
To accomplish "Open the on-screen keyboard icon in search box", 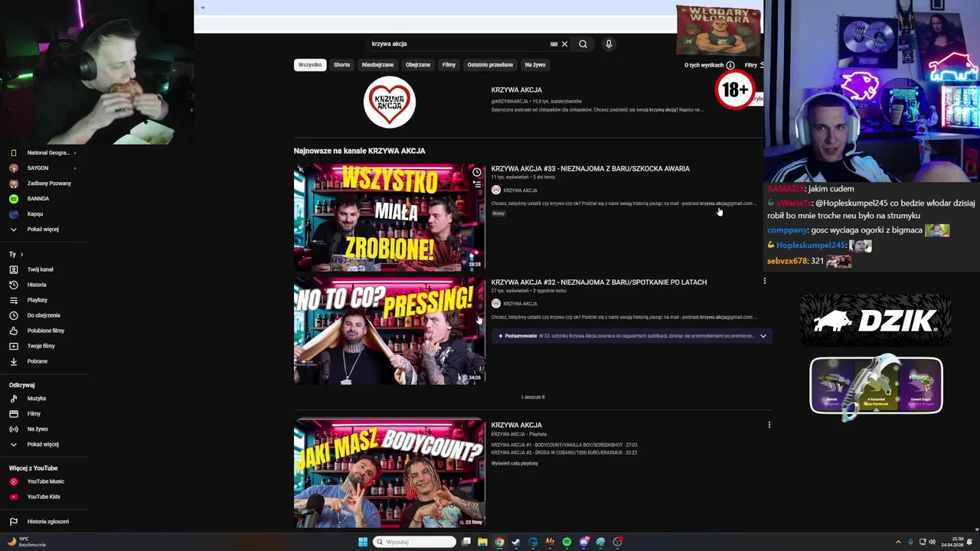I will pos(554,44).
